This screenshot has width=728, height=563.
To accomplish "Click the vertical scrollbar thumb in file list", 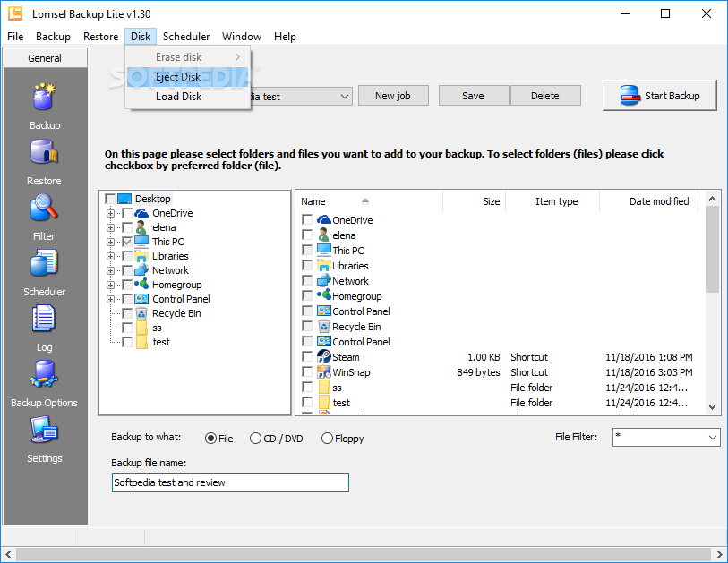I will (712, 249).
